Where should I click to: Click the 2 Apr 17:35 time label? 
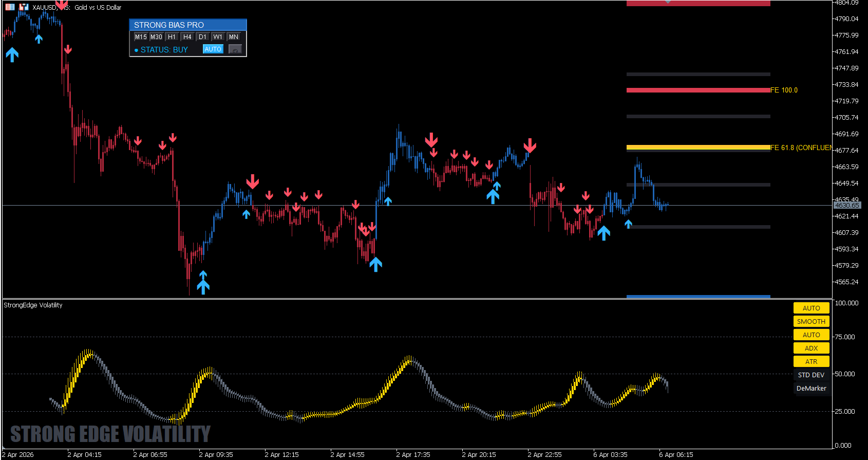413,454
